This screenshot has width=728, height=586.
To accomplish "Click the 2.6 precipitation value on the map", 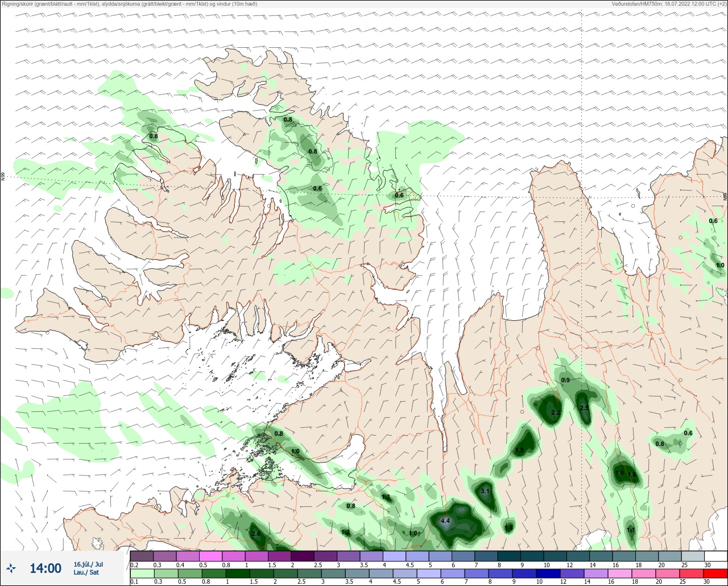I will 256,534.
